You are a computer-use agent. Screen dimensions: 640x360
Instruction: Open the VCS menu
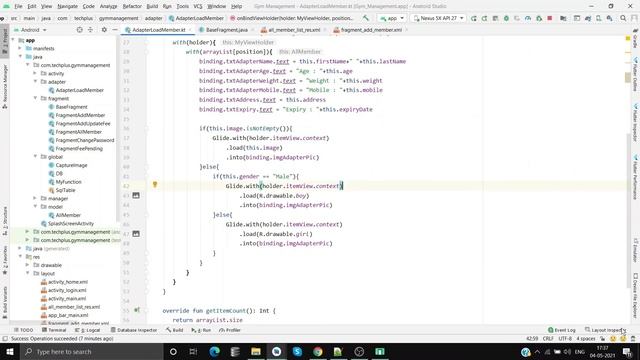tap(198, 6)
